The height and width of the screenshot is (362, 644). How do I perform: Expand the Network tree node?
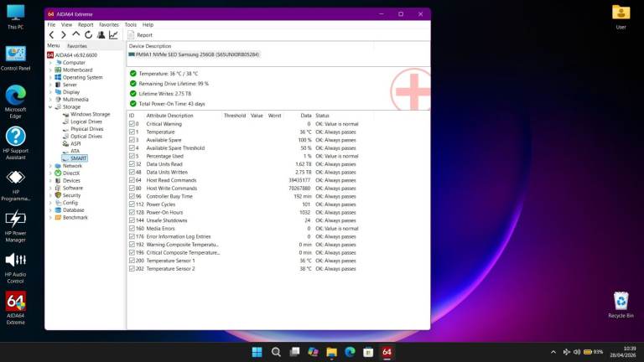tap(50, 166)
